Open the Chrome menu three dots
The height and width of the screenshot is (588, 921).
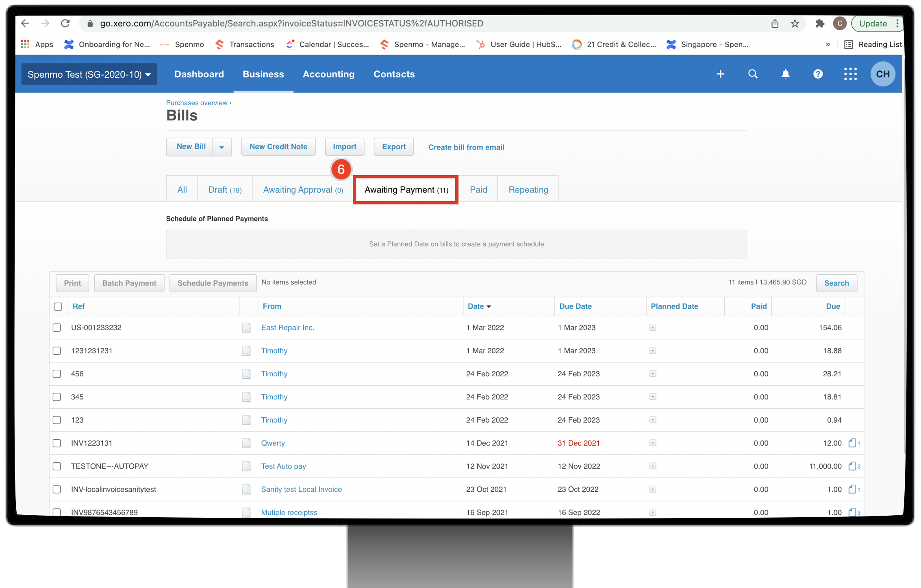point(897,24)
